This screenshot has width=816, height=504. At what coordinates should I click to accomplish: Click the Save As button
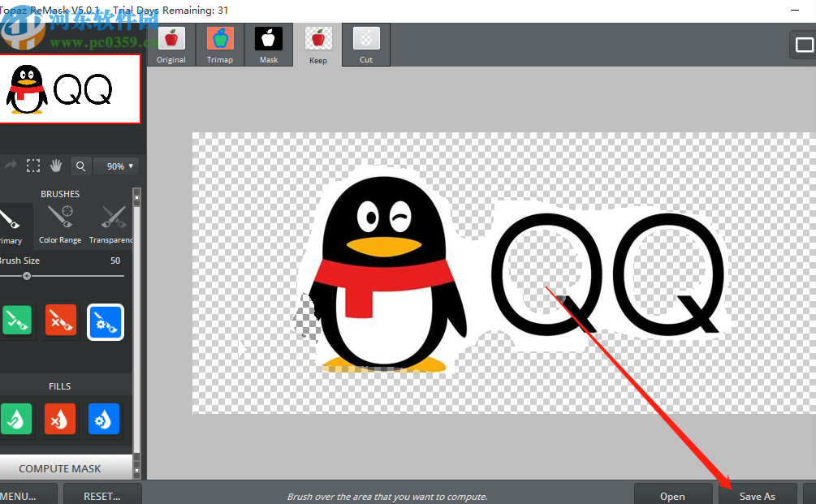(758, 496)
